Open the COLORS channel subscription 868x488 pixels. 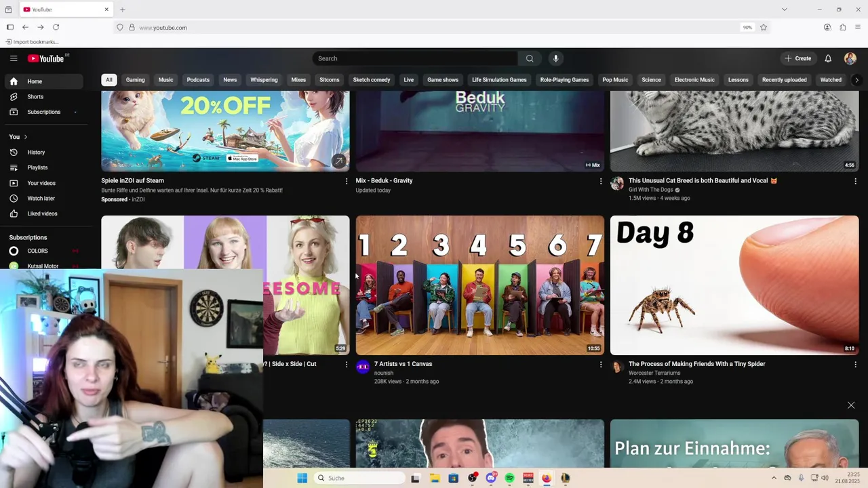click(45, 251)
